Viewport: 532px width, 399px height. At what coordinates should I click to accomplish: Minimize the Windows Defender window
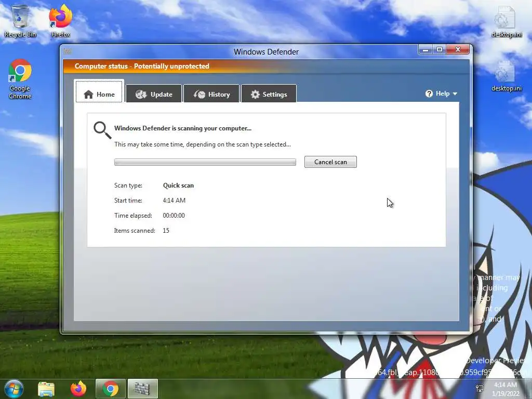[425, 50]
